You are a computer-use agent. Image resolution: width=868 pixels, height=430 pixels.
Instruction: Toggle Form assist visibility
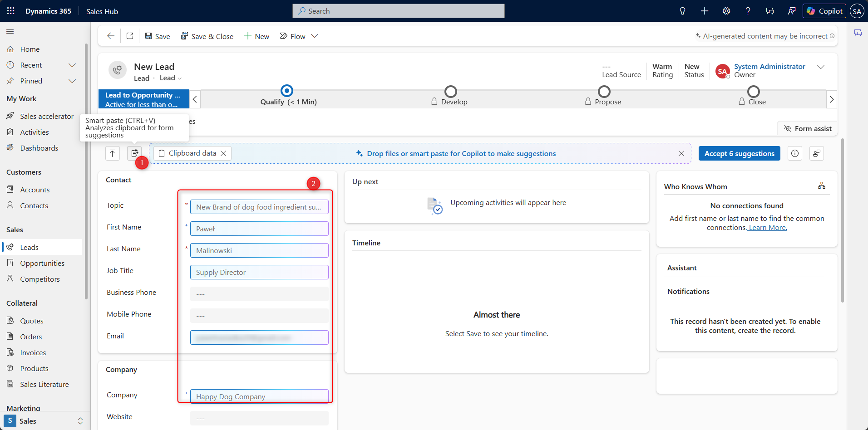[x=808, y=129]
